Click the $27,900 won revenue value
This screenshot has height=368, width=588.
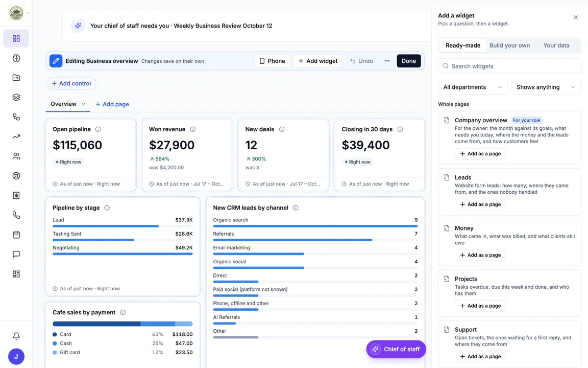tap(171, 145)
